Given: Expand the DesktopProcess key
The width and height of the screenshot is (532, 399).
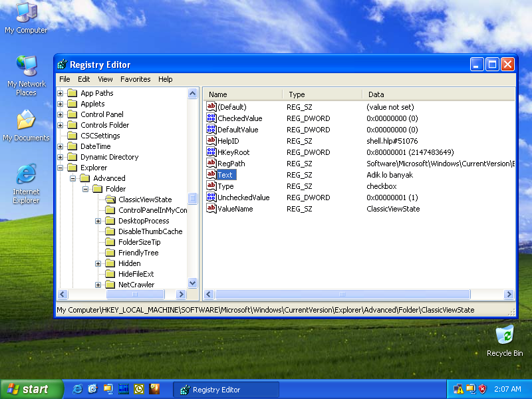Looking at the screenshot, I should 98,221.
